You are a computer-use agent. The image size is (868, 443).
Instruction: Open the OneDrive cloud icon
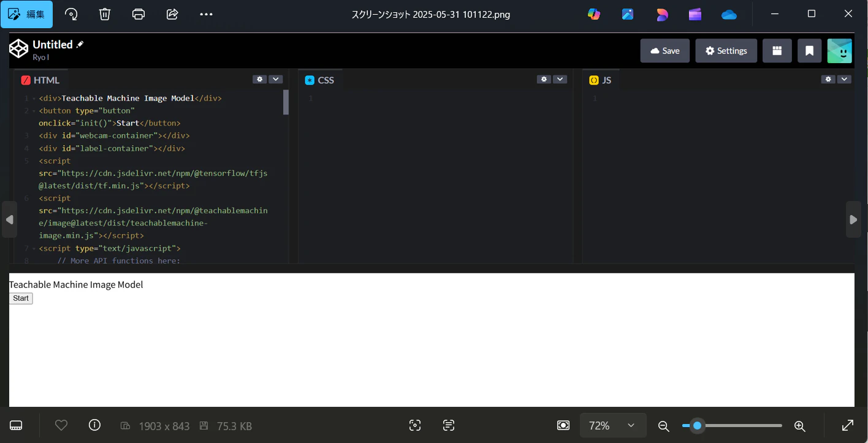coord(729,14)
